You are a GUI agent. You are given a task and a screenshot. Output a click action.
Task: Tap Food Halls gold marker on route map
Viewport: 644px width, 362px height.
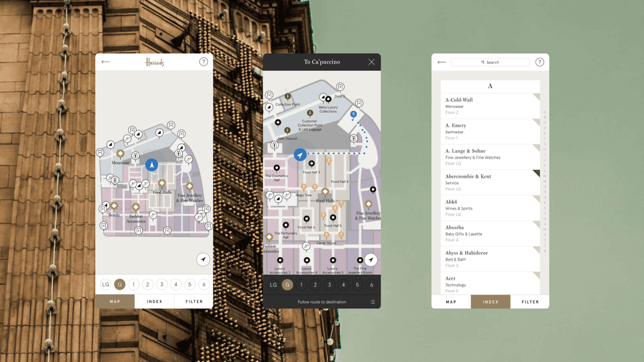coord(326,191)
